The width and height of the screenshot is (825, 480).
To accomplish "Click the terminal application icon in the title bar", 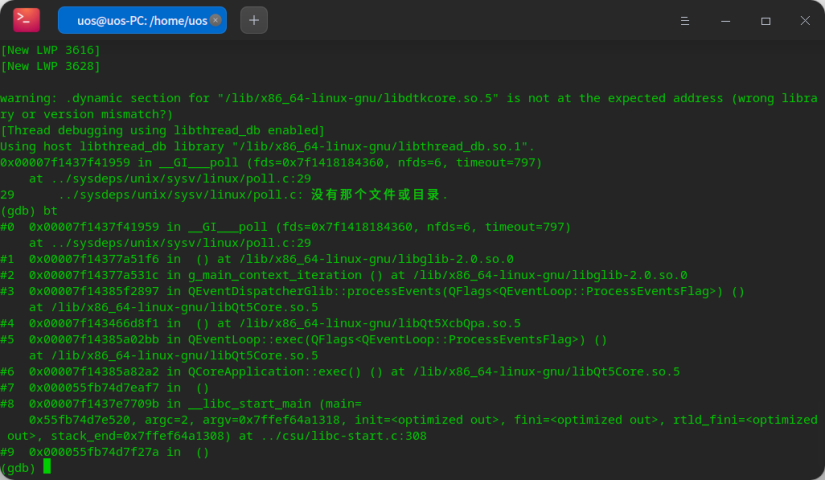I will click(x=27, y=20).
